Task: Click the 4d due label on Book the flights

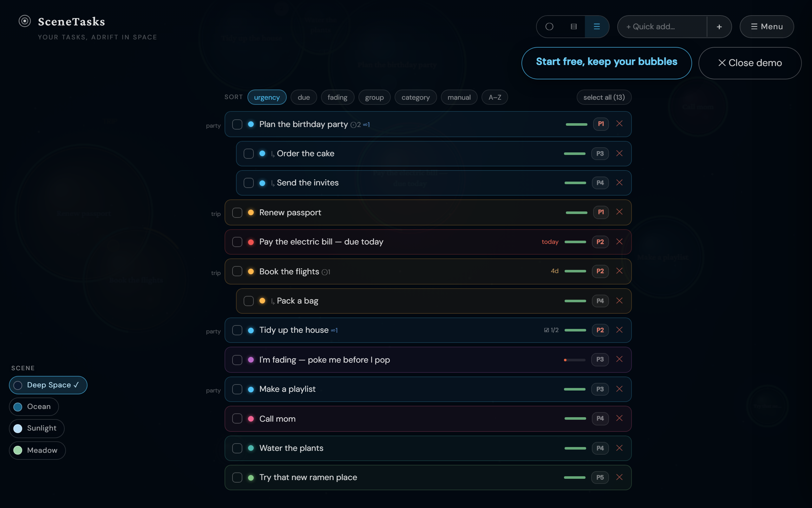Action: tap(555, 271)
